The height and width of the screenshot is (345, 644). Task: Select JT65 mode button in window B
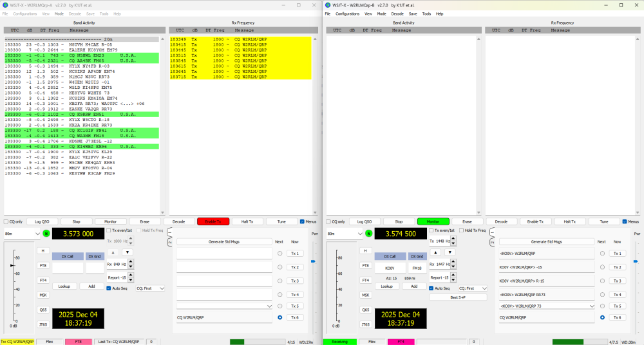366,325
